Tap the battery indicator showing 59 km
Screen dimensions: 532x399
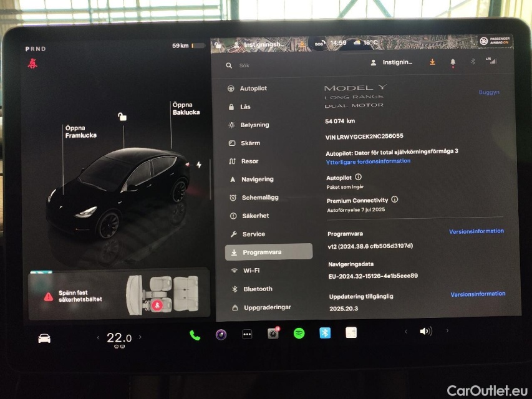[188, 46]
